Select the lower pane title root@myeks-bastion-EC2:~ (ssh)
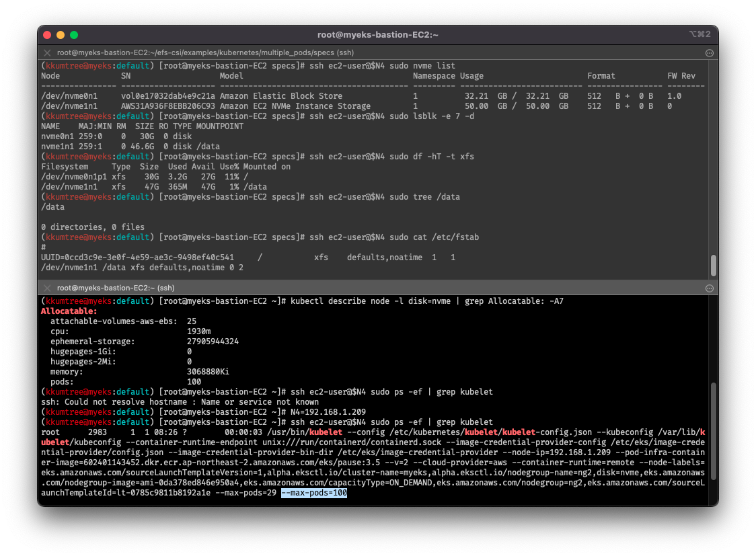The width and height of the screenshot is (756, 556). pyautogui.click(x=116, y=288)
